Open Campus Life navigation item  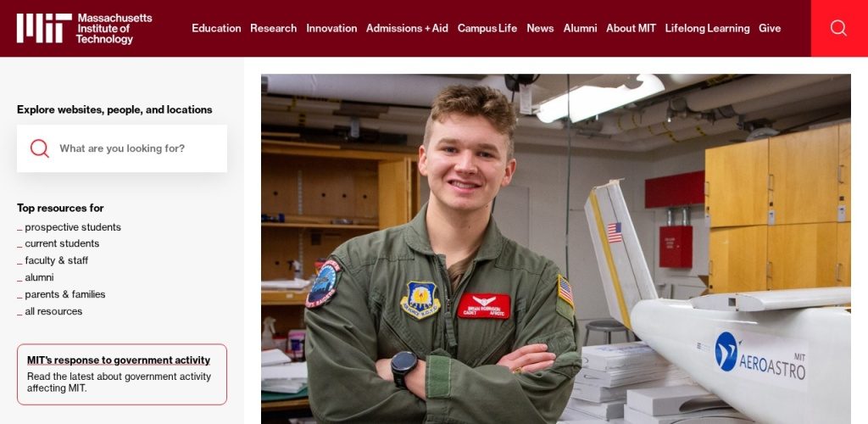point(487,28)
